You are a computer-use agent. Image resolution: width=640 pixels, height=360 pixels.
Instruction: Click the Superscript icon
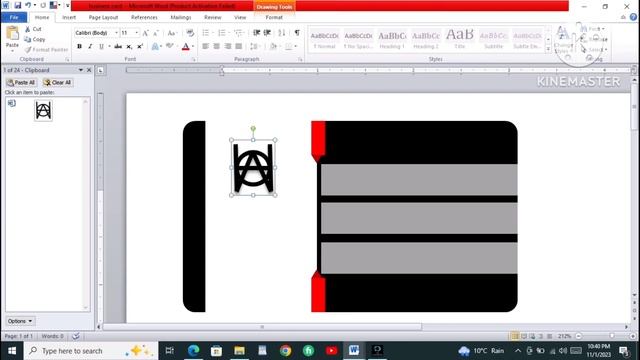coord(140,47)
